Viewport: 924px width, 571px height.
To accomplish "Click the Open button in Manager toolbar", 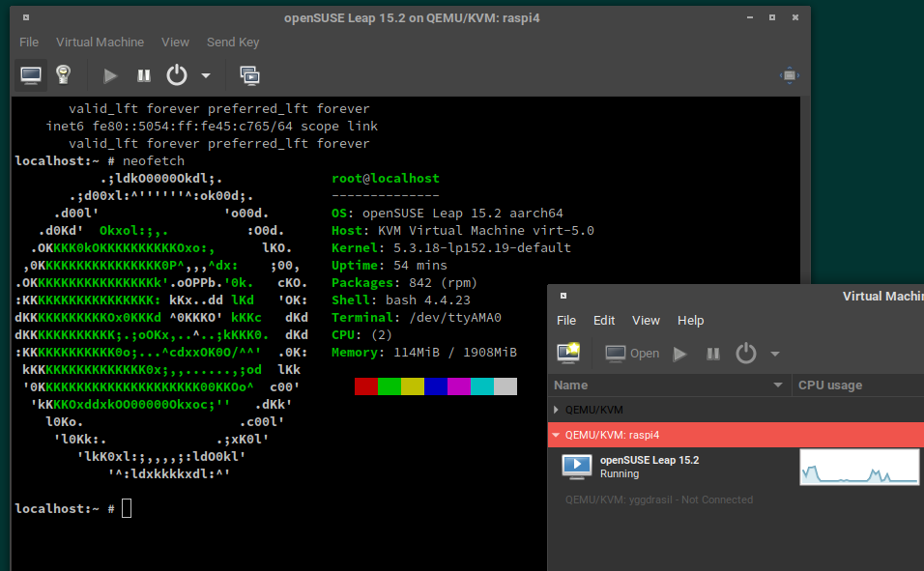I will pos(632,354).
